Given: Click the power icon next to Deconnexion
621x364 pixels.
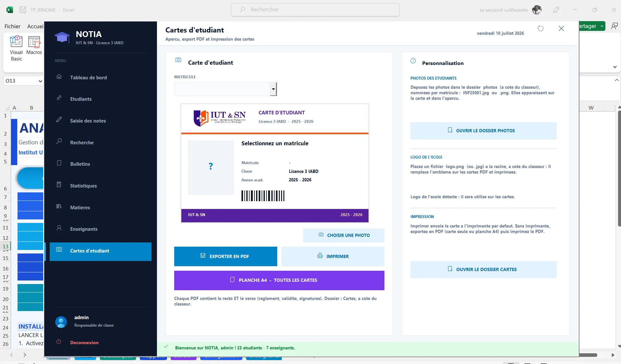Looking at the screenshot, I should [58, 342].
